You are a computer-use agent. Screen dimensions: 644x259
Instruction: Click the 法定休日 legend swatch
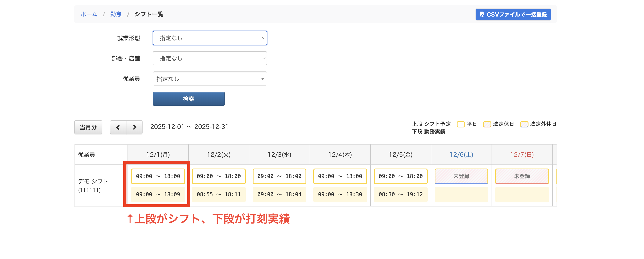tap(487, 124)
